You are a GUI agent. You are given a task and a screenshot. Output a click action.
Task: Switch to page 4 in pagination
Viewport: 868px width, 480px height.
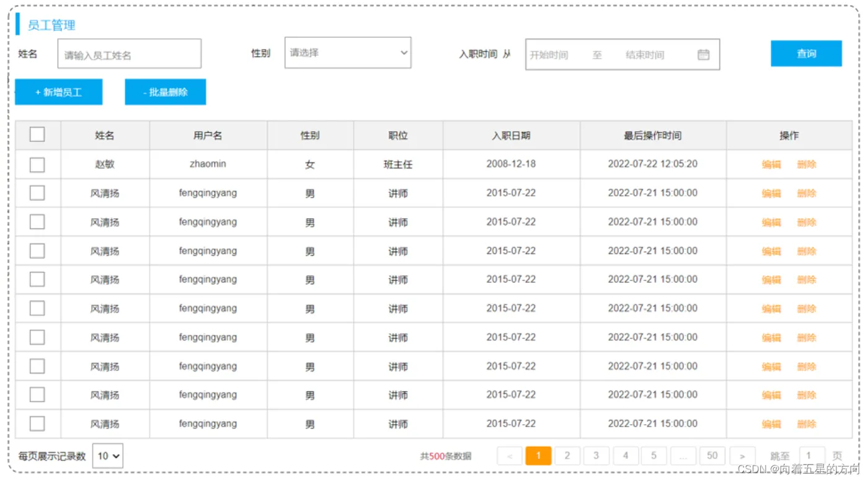[626, 456]
